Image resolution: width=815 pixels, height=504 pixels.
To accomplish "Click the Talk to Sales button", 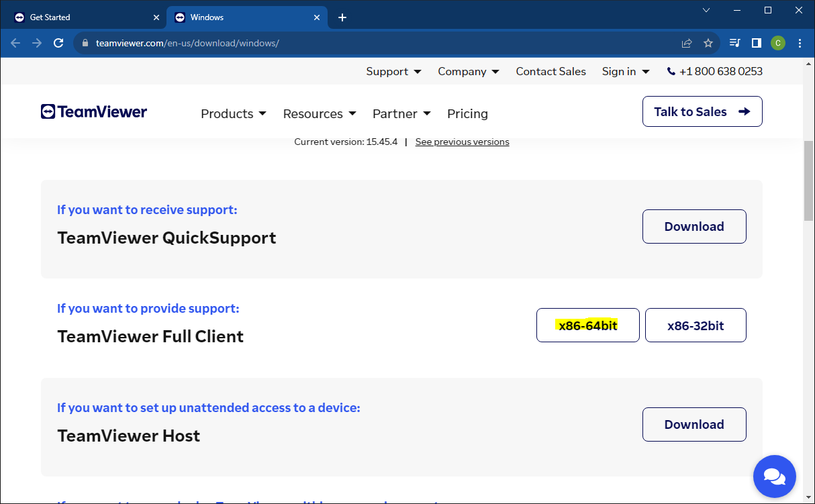I will [x=702, y=111].
